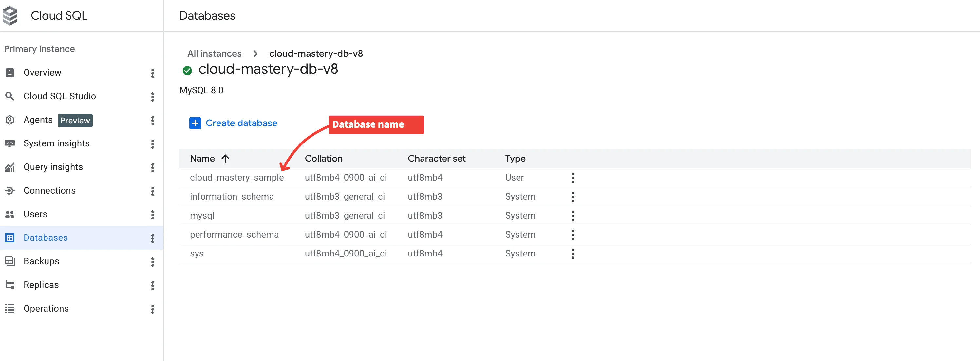
Task: Open actions menu for sys row
Action: [x=573, y=254]
